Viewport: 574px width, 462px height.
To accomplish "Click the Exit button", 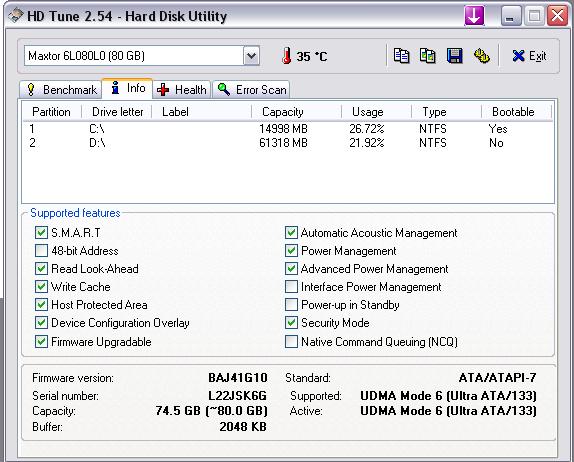I will 529,56.
